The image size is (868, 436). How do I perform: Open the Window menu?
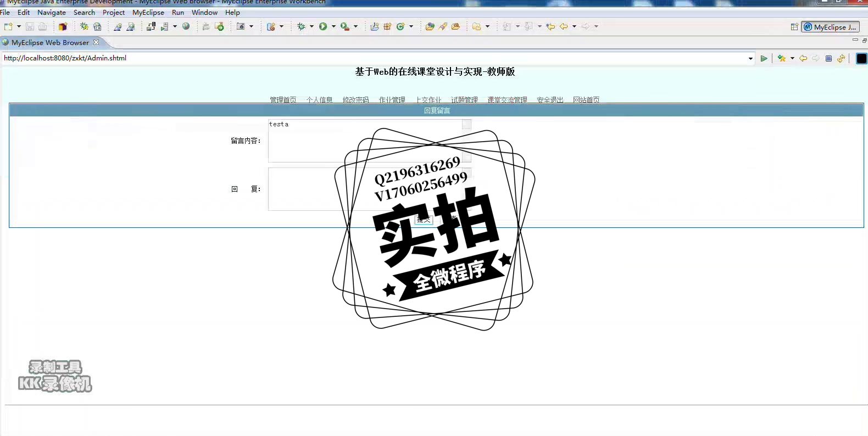204,12
